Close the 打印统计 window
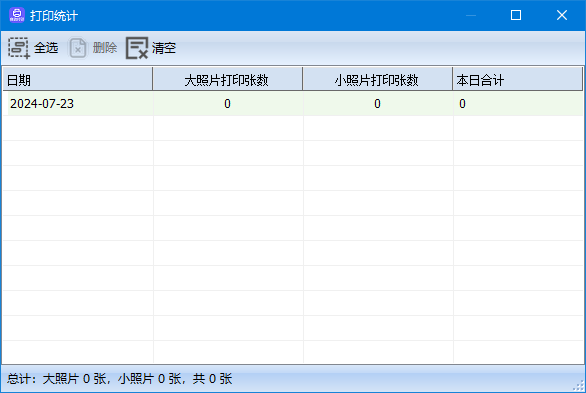The width and height of the screenshot is (586, 393). click(562, 15)
